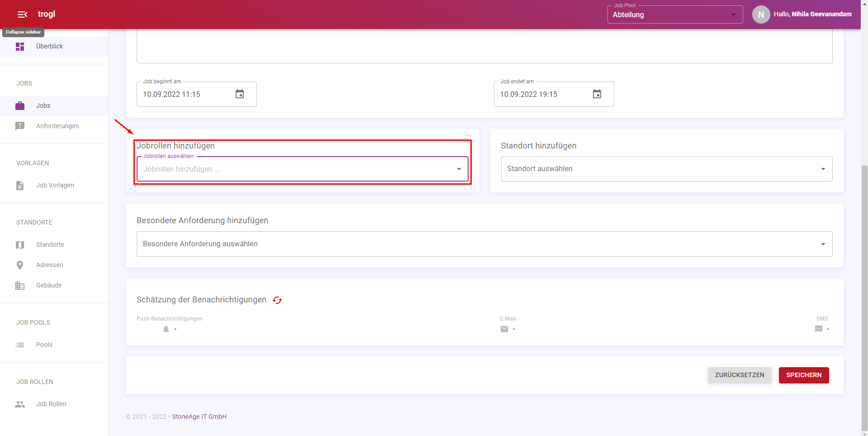Click the Jobs briefcase icon in sidebar

pyautogui.click(x=20, y=106)
